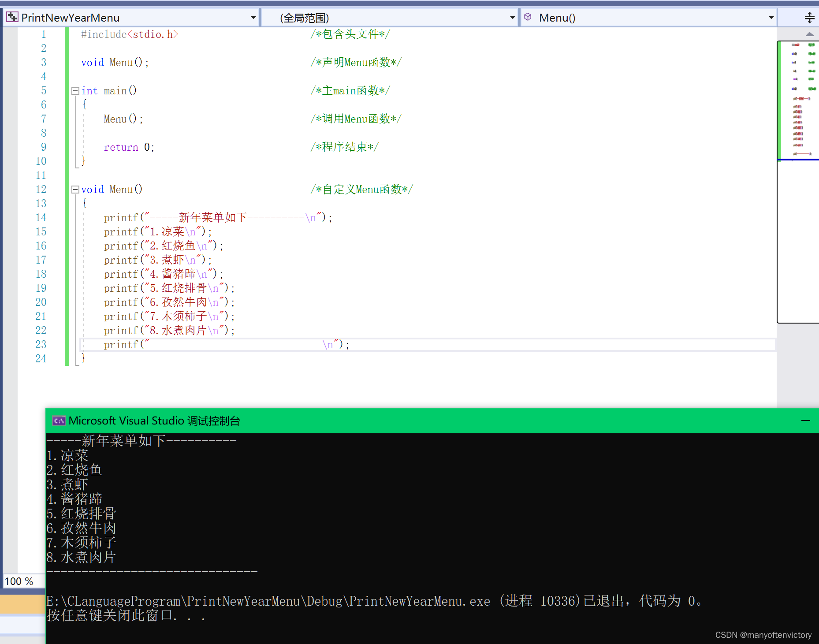Viewport: 819px width, 644px height.
Task: Click the printf line with 新年菜单如下
Action: tap(218, 218)
